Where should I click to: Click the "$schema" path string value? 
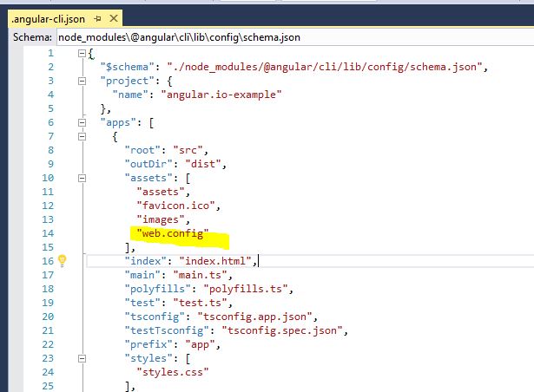coord(325,67)
